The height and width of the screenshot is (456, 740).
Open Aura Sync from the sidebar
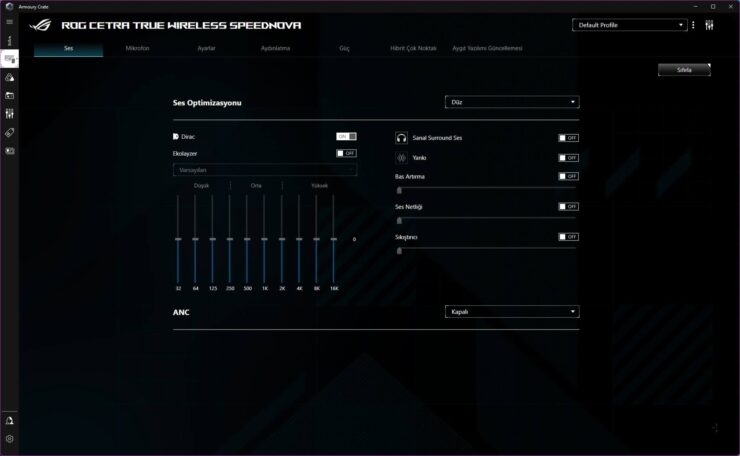click(x=9, y=77)
